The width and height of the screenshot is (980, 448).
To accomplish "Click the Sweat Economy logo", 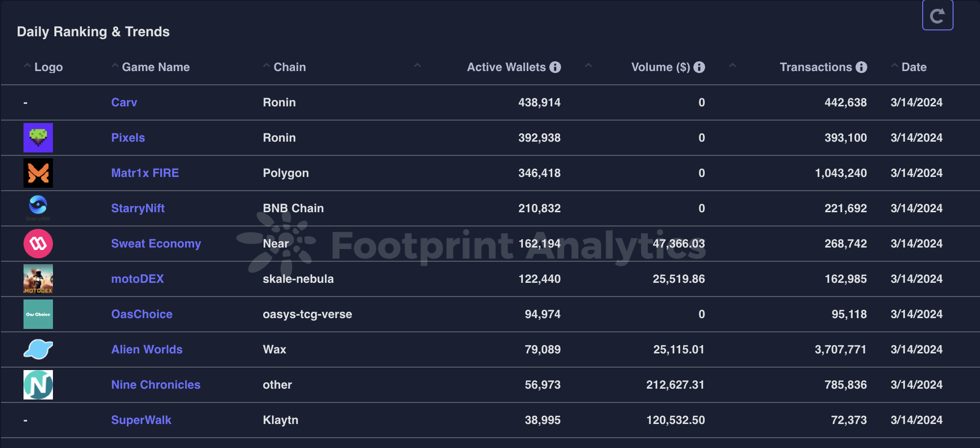I will point(38,244).
